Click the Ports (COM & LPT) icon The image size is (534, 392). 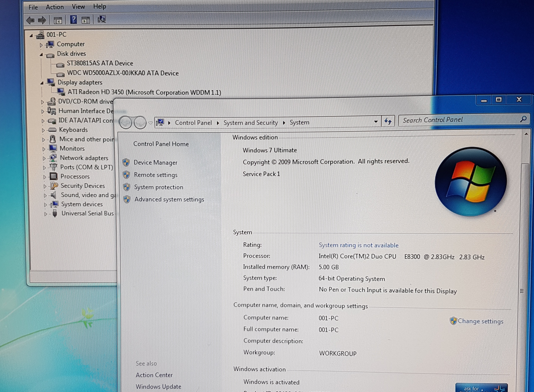click(54, 167)
